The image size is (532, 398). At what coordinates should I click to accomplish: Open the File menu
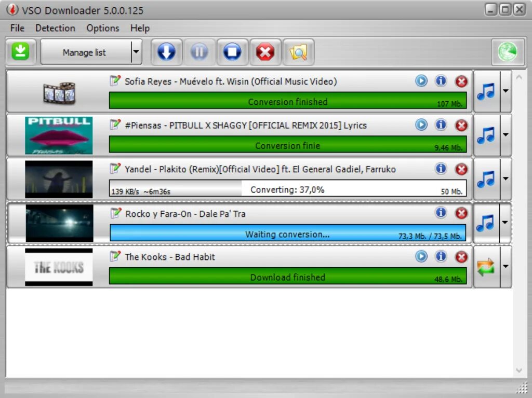tap(17, 28)
